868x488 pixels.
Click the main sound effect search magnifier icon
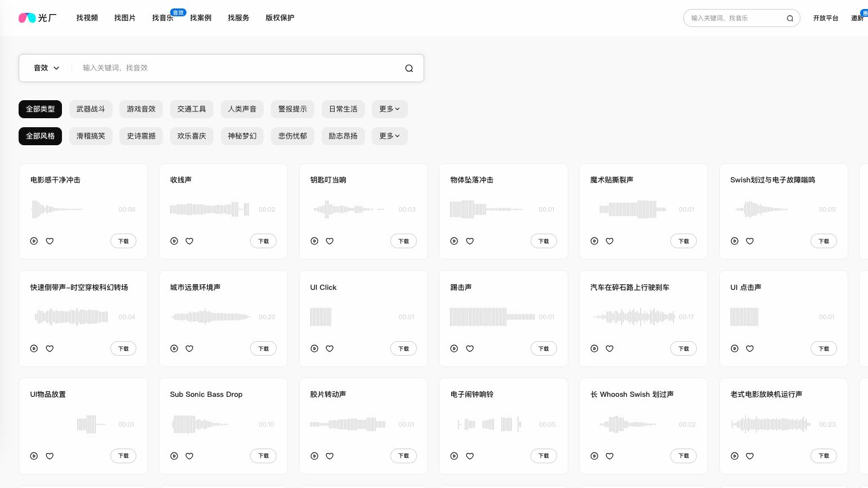coord(409,68)
